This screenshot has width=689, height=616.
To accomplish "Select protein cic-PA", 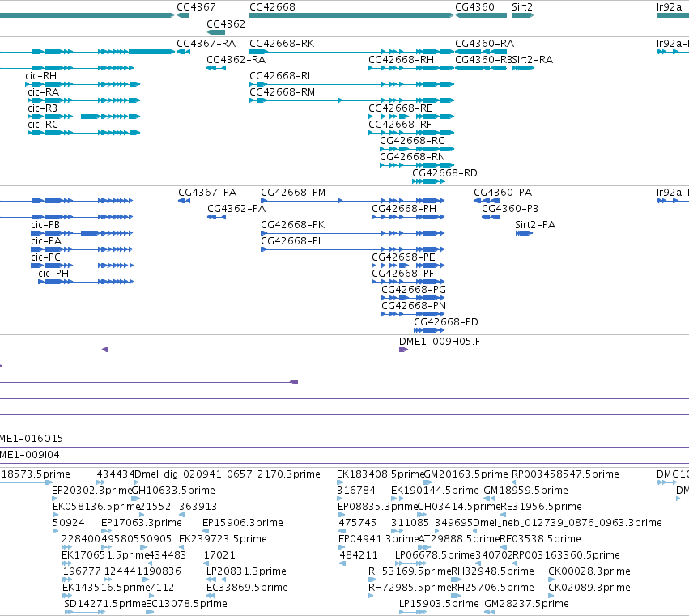I will pos(46,241).
